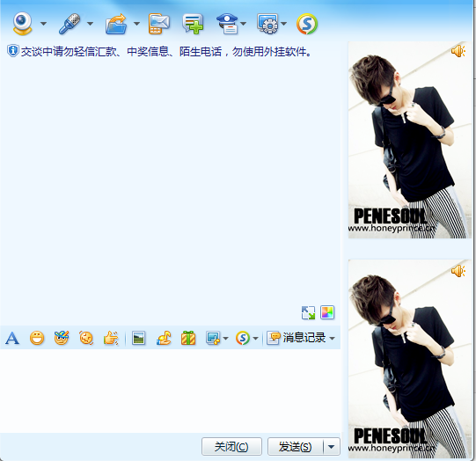Screen dimensions: 476x461
Task: Click the upper PENESOUL avatar image
Action: (409, 140)
